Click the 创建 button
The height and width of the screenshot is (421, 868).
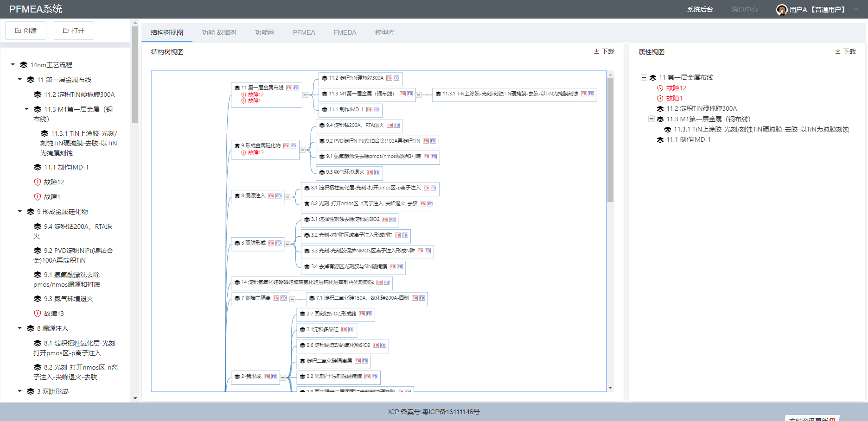click(x=26, y=31)
